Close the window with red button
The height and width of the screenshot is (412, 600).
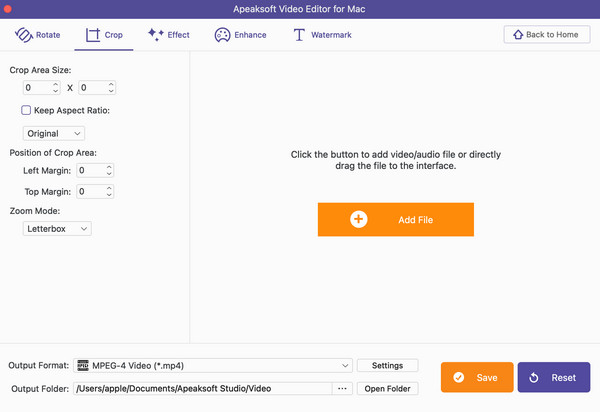click(x=8, y=9)
